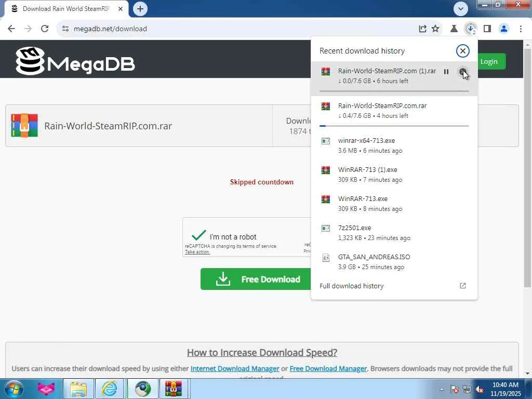Toggle the I'm not a robot checkbox
This screenshot has width=532, height=399.
pyautogui.click(x=198, y=235)
